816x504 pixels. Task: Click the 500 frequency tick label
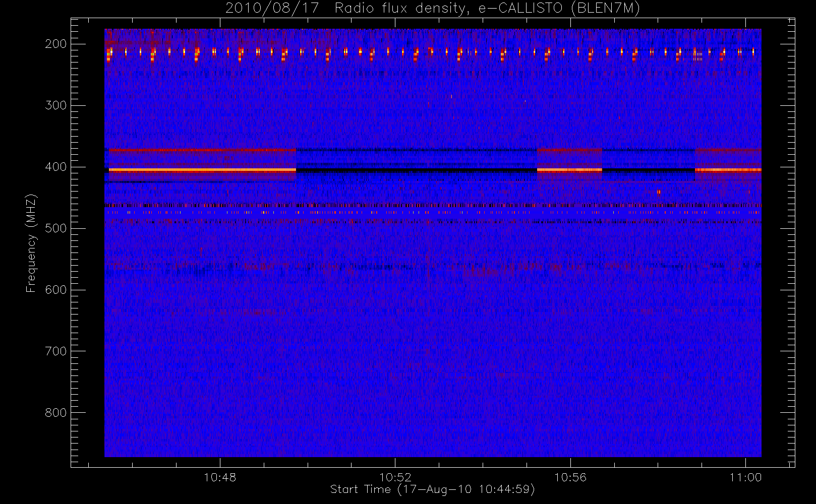click(55, 228)
